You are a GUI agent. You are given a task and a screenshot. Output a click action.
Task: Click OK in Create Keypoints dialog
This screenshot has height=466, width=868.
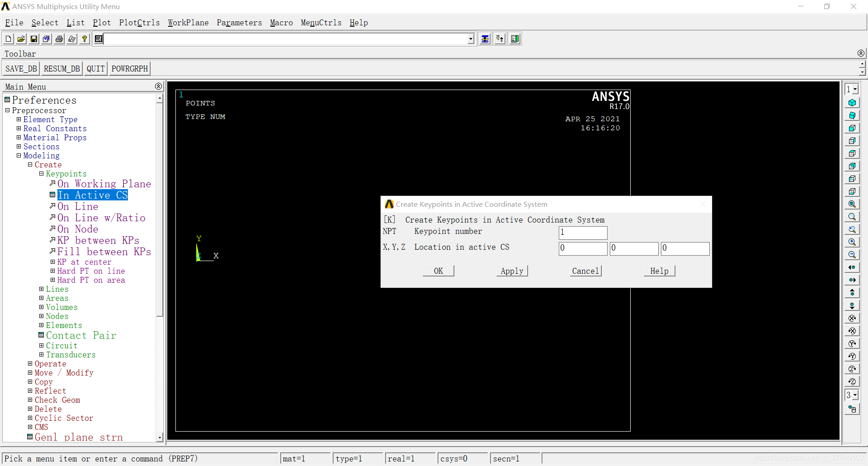tap(439, 271)
